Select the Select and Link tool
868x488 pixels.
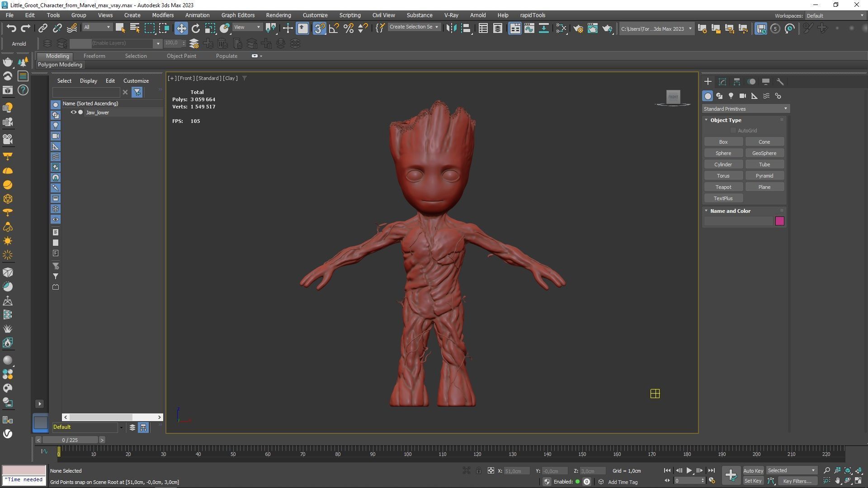(x=42, y=28)
